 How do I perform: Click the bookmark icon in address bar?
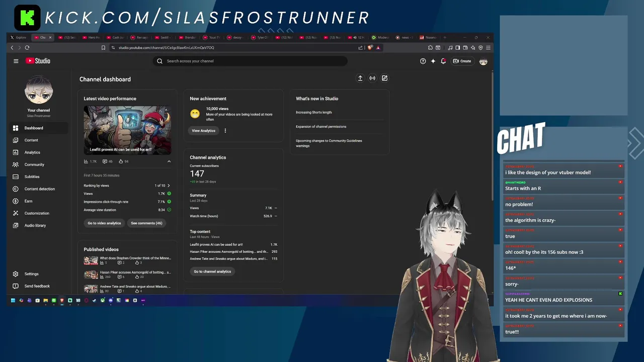click(103, 48)
